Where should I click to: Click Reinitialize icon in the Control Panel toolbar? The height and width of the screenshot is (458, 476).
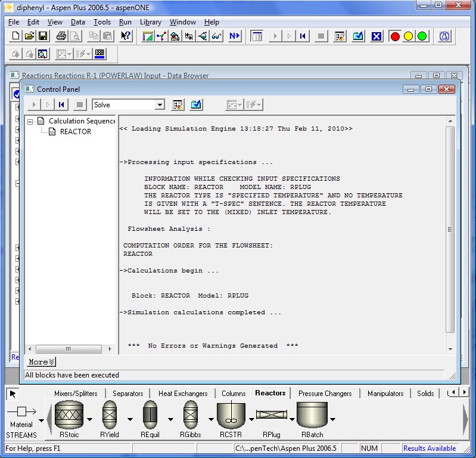(x=61, y=105)
